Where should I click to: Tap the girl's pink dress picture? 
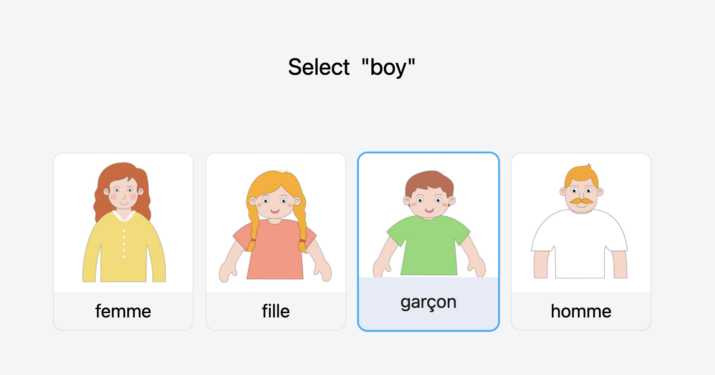(275, 249)
